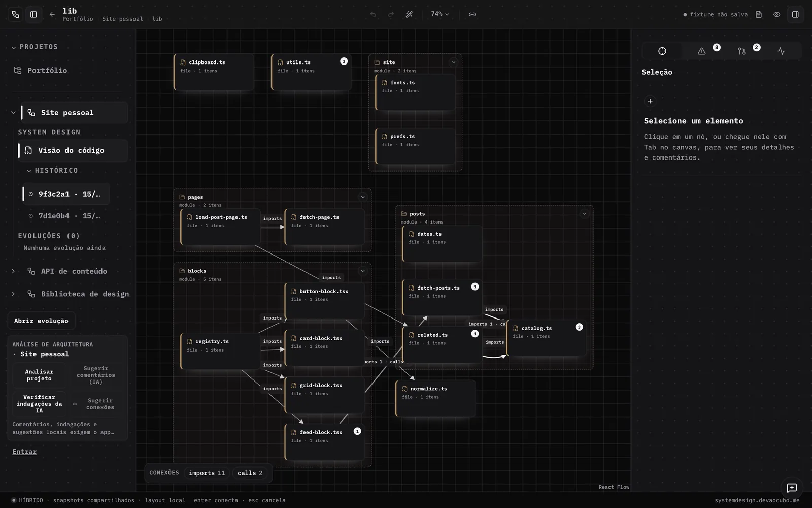
Task: Select the catalog.ts file node
Action: coord(547,338)
